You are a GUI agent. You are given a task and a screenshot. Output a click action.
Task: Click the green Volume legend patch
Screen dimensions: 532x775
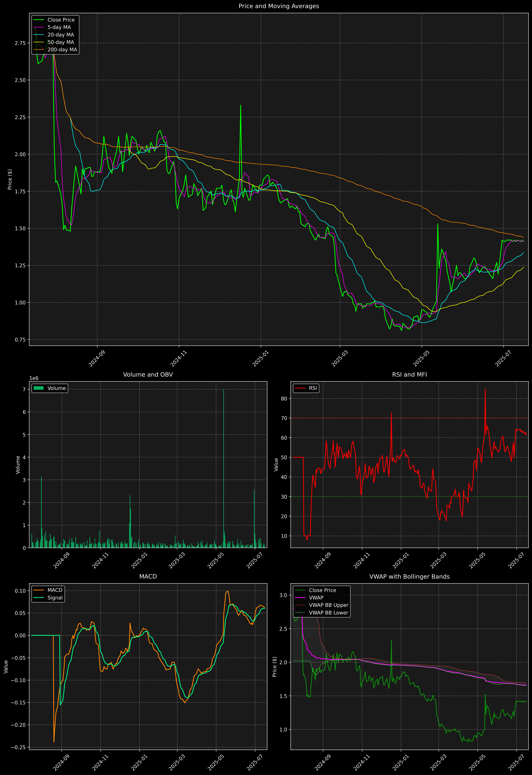39,388
